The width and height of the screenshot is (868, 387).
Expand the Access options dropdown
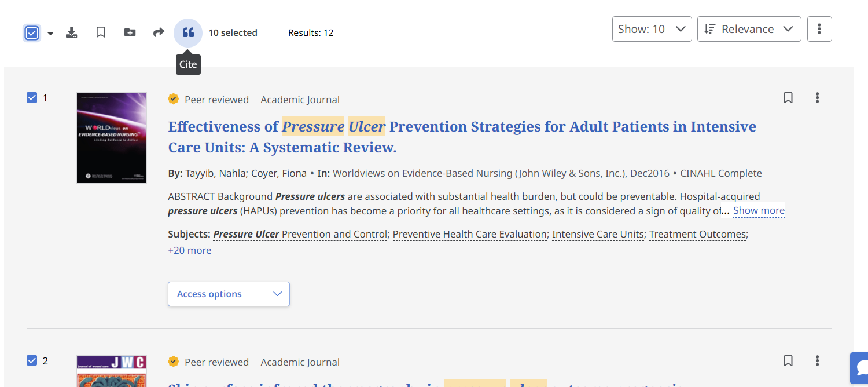point(229,294)
